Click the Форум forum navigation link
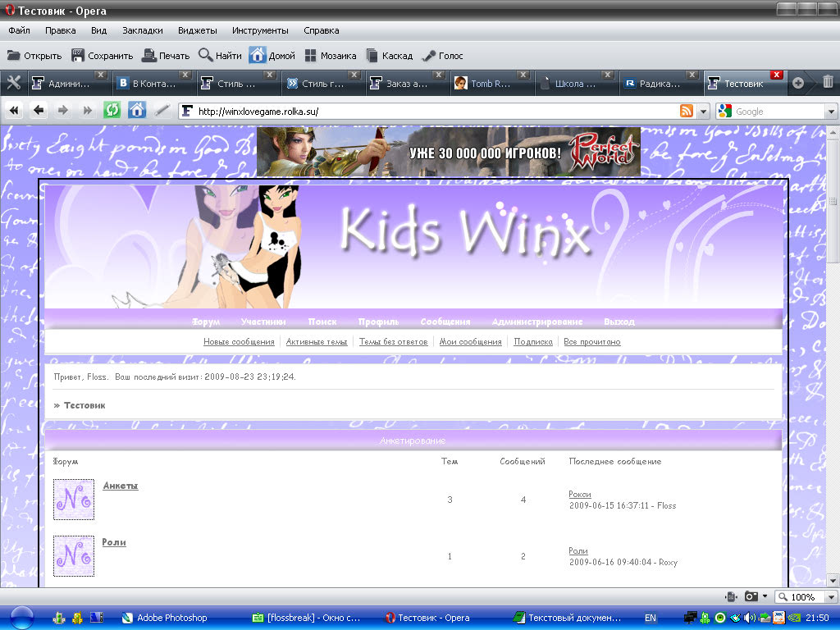 click(206, 322)
